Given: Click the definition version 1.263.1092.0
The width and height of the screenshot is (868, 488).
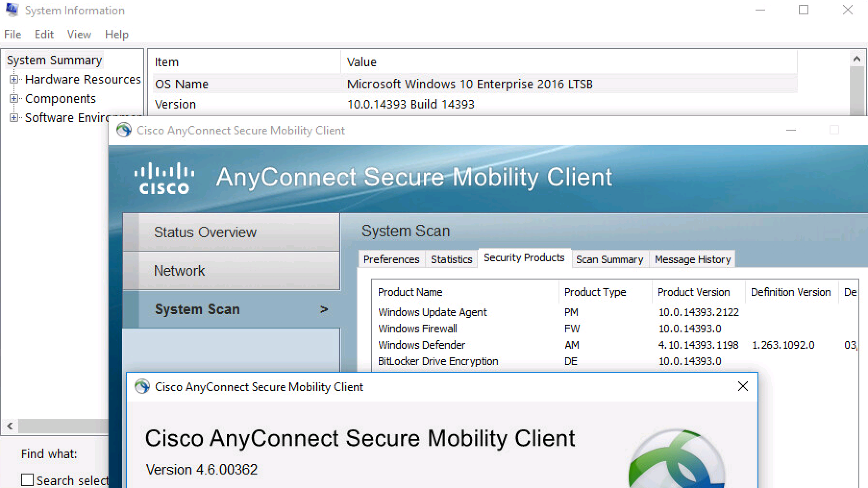Looking at the screenshot, I should tap(783, 345).
